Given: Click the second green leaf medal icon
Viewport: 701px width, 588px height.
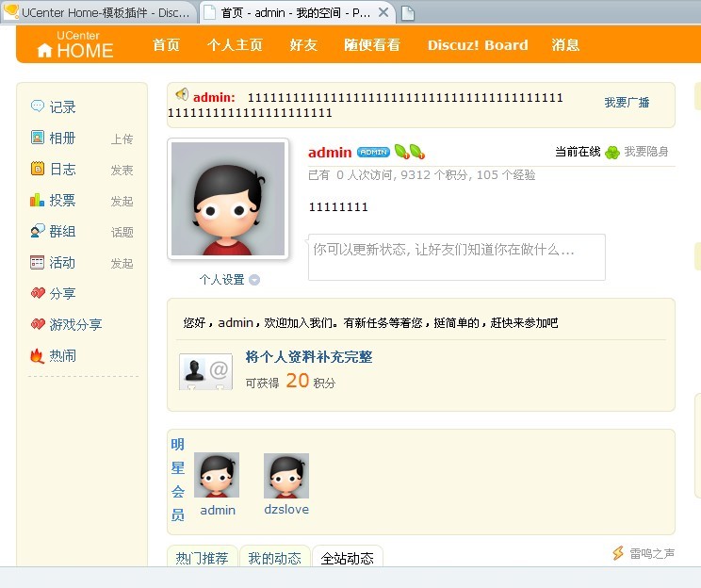Looking at the screenshot, I should pos(417,152).
